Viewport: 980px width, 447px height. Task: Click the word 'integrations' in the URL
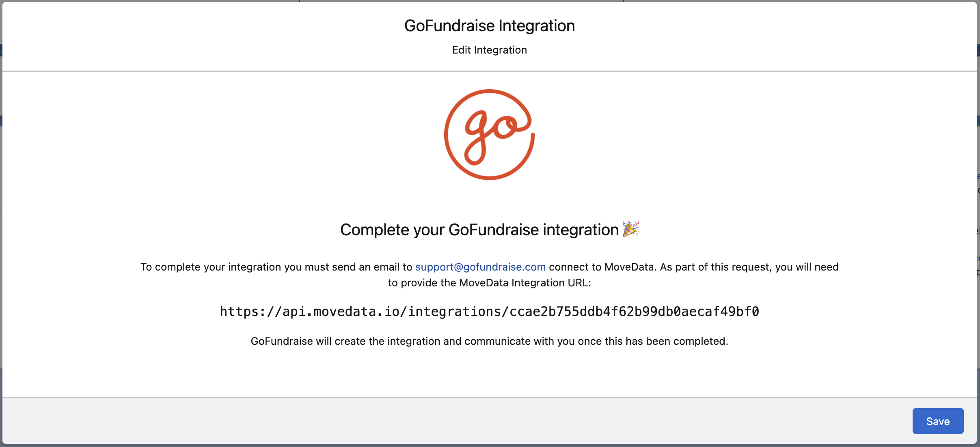click(455, 312)
